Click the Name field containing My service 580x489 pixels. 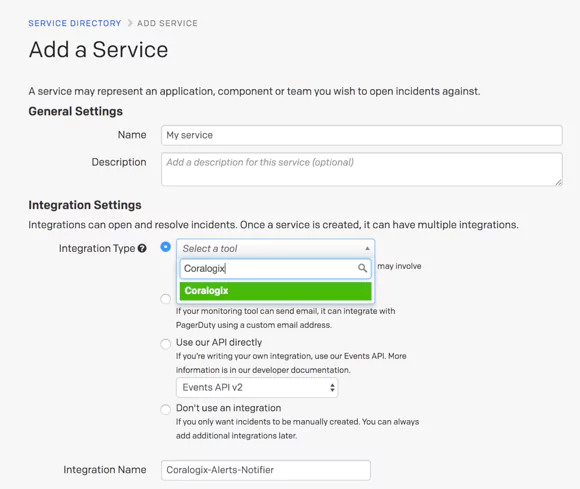[362, 135]
